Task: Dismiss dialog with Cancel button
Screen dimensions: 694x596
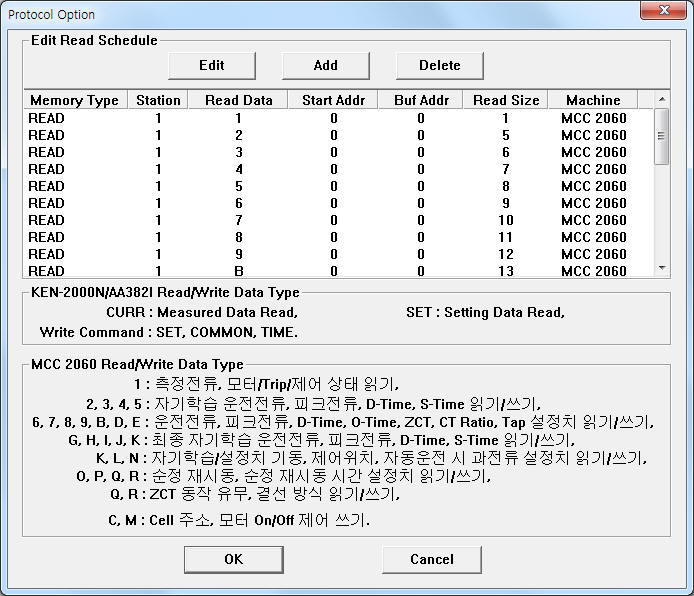Action: [x=432, y=559]
